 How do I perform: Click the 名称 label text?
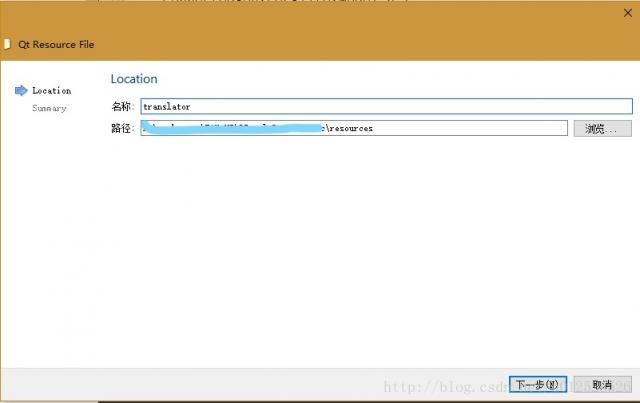tap(122, 106)
